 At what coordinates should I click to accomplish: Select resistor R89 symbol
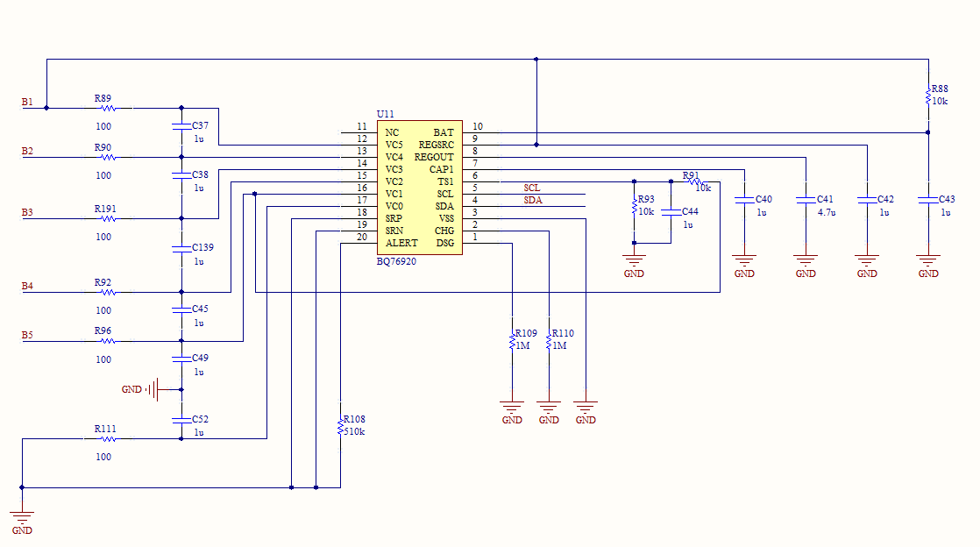click(108, 108)
